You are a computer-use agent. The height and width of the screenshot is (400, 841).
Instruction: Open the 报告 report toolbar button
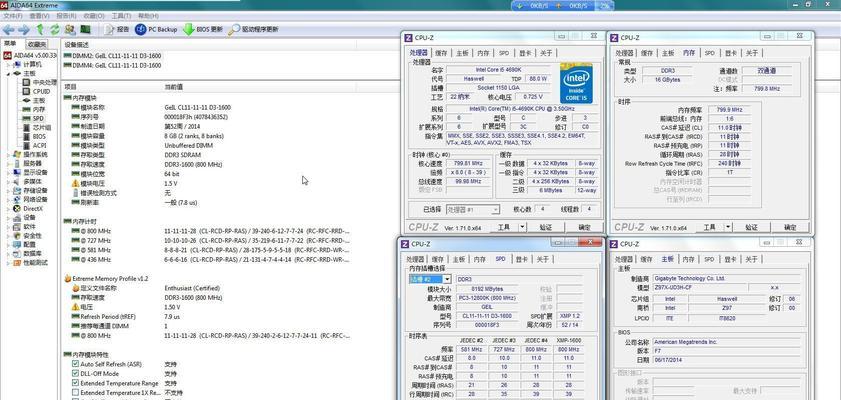tap(117, 29)
